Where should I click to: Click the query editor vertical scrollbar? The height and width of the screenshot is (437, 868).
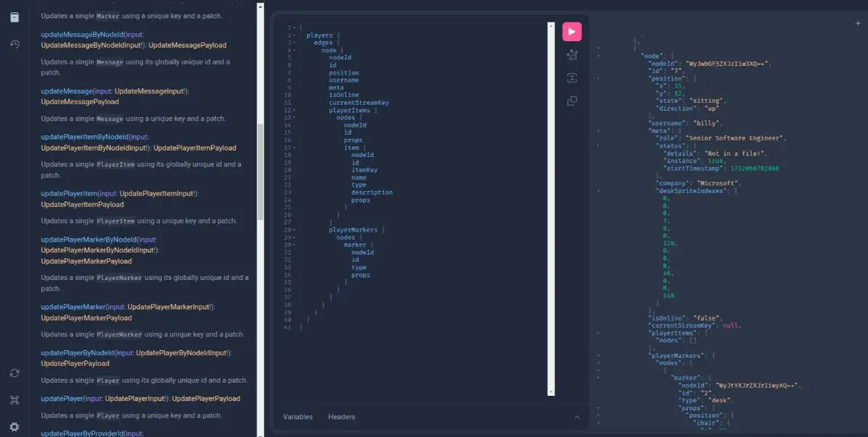coord(551,210)
